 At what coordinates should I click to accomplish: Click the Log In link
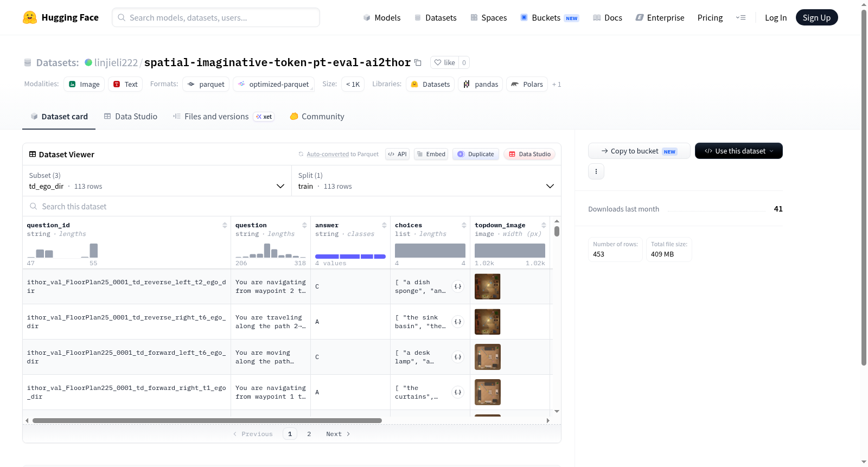coord(776,18)
